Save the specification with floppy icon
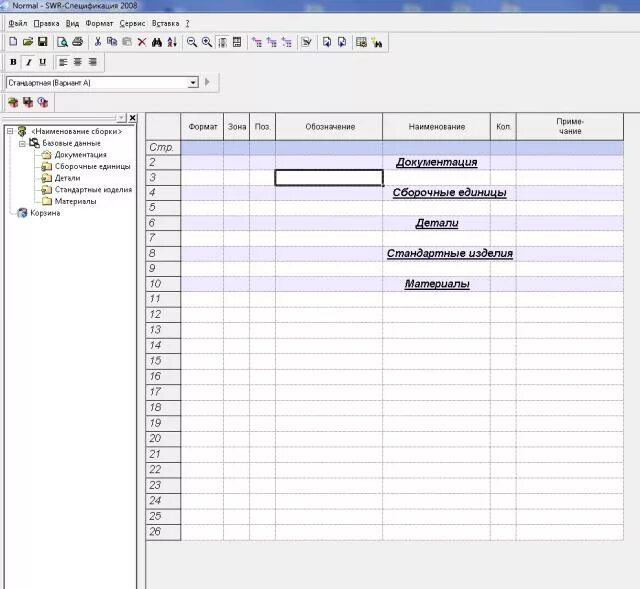 (42, 42)
